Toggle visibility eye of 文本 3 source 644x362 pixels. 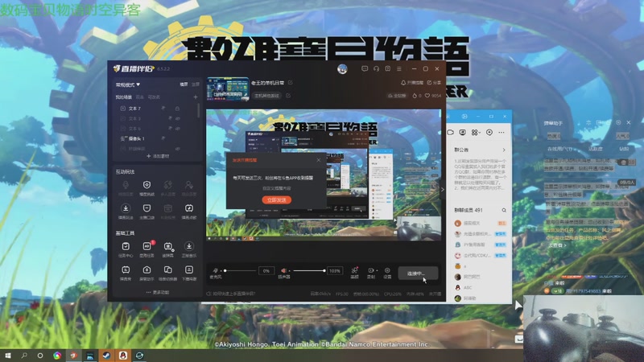(178, 118)
